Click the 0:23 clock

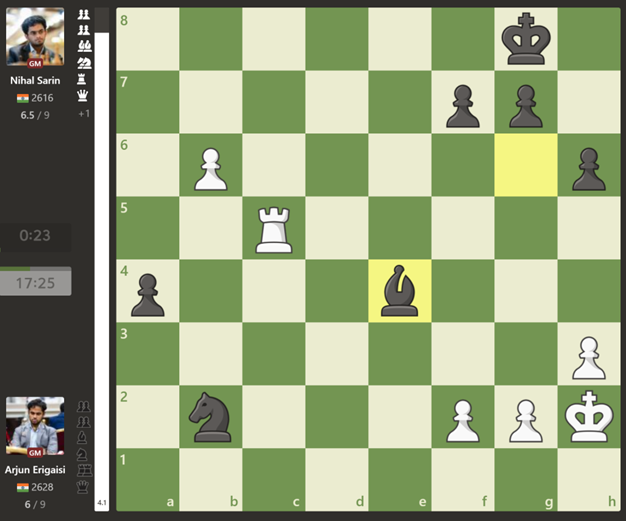point(35,236)
